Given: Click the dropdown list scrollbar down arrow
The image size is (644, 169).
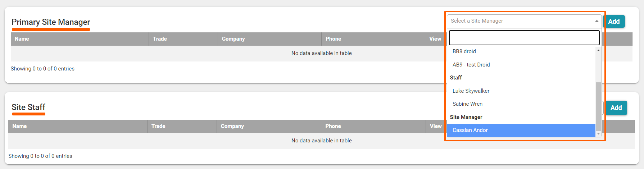Looking at the screenshot, I should point(598,134).
